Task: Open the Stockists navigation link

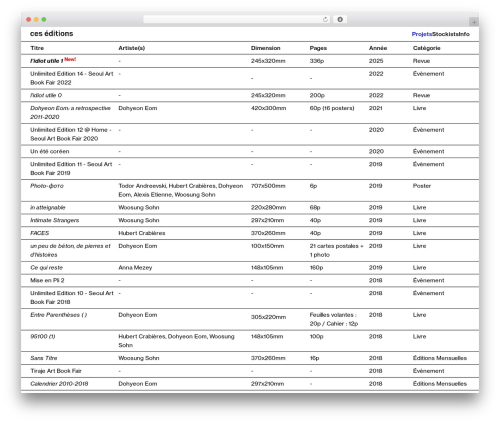Action: coord(445,34)
